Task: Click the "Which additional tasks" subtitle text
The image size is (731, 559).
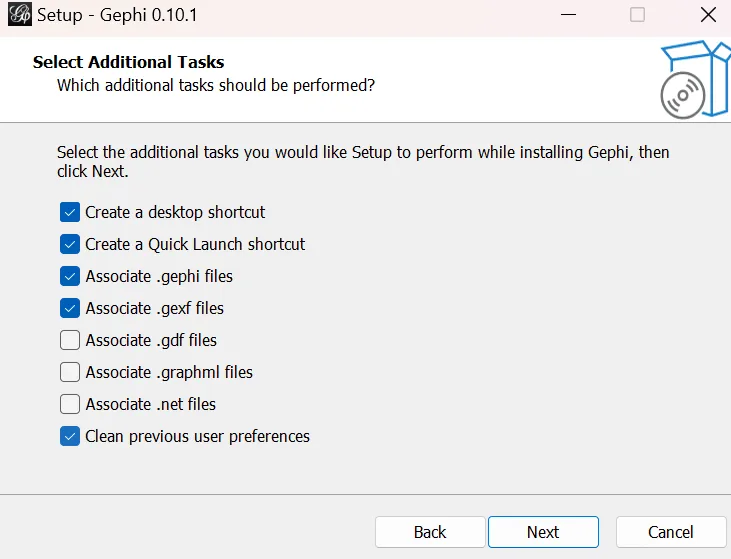Action: 216,85
